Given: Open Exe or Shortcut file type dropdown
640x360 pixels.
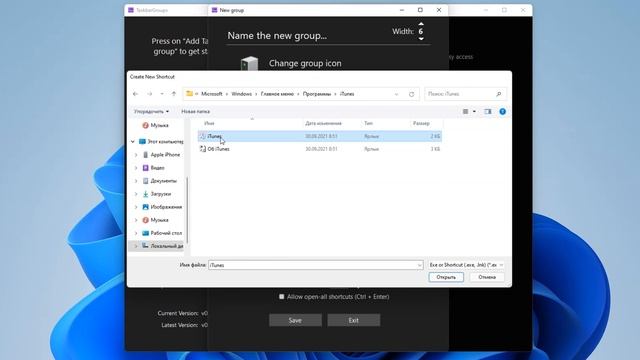Looking at the screenshot, I should pyautogui.click(x=466, y=265).
